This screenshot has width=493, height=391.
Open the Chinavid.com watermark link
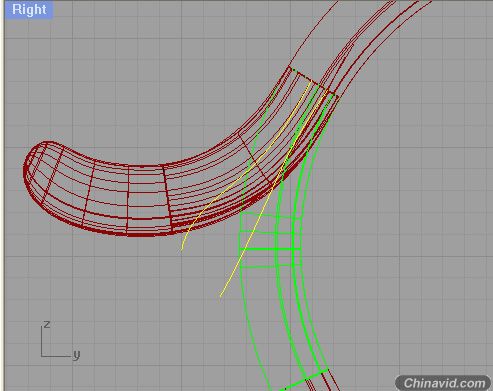[x=444, y=383]
